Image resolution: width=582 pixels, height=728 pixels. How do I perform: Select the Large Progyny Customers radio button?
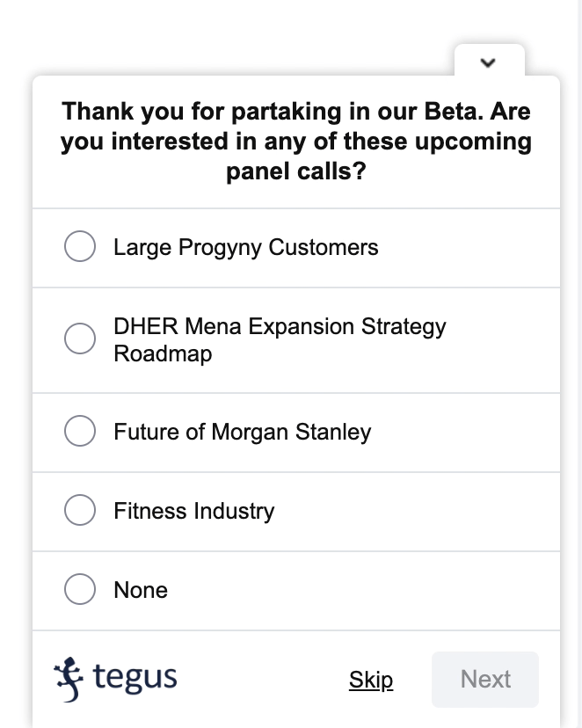80,246
